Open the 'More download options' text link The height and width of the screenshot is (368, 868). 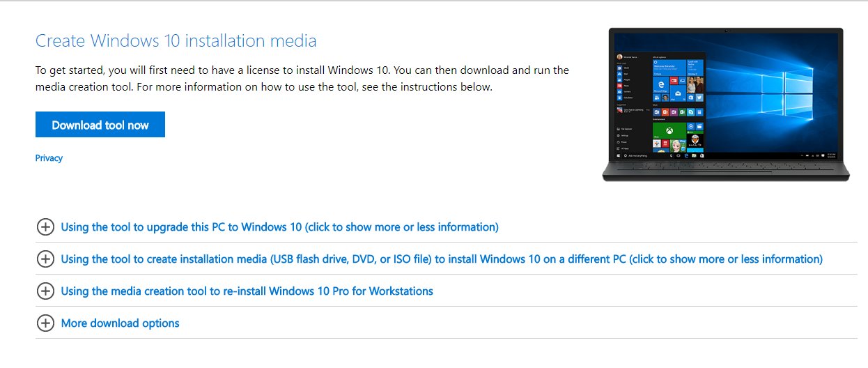(x=121, y=323)
